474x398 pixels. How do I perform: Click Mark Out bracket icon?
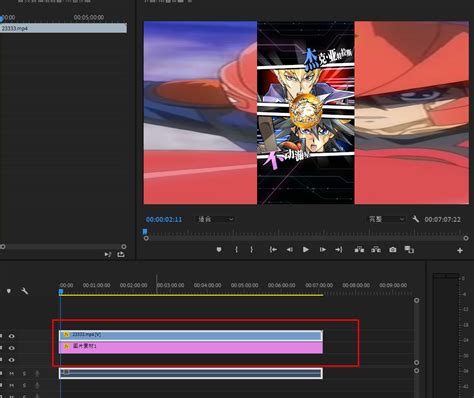[x=252, y=250]
